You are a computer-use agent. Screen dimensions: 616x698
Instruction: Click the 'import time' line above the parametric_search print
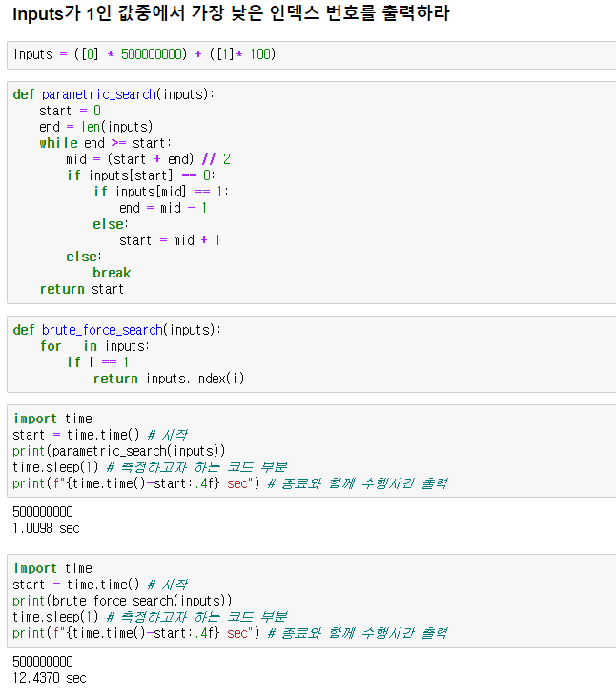(x=52, y=419)
